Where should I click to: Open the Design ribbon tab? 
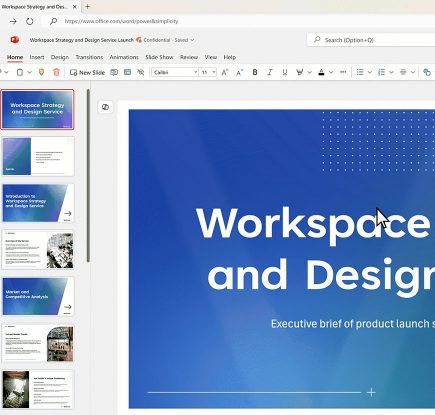pyautogui.click(x=60, y=57)
